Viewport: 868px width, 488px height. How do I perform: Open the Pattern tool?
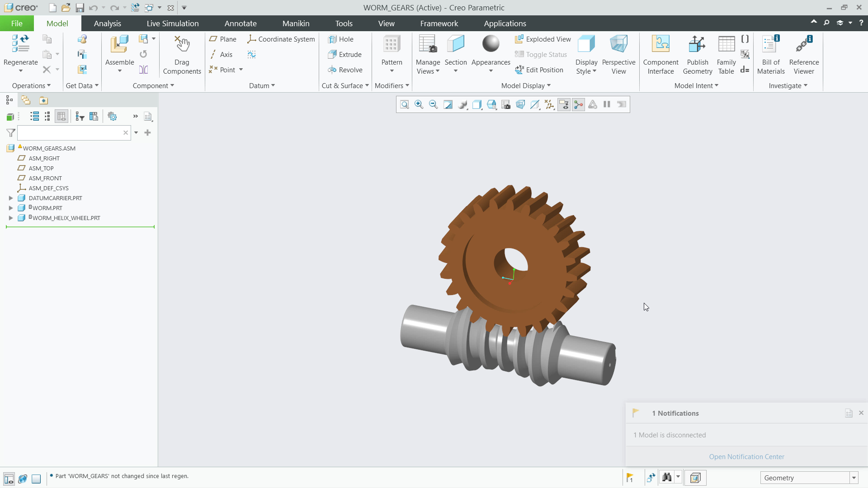pos(392,54)
